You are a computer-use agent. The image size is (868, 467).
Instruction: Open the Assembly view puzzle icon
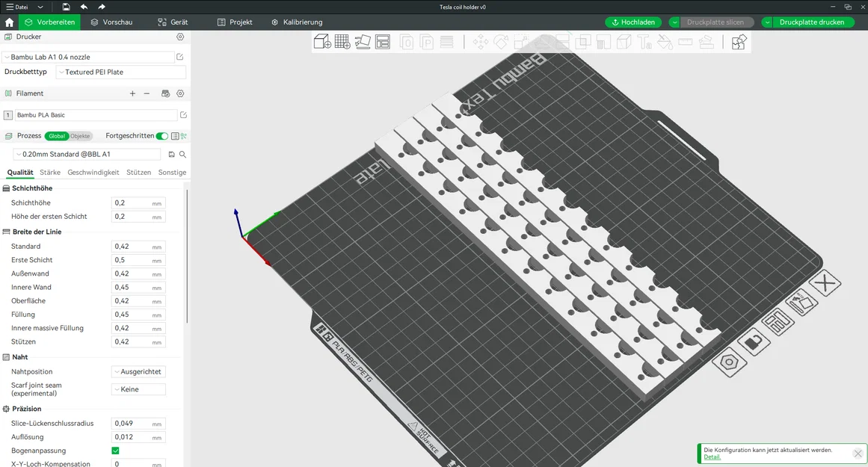pyautogui.click(x=739, y=42)
